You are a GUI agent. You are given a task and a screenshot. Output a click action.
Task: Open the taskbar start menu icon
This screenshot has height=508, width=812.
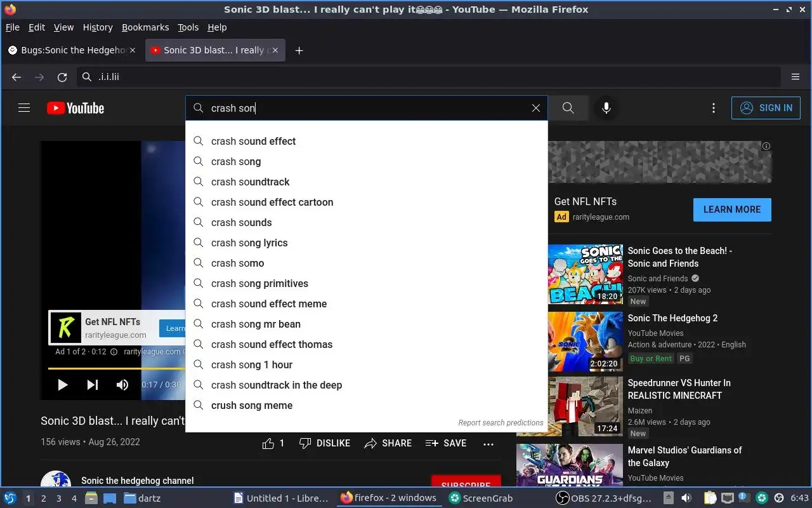10,498
